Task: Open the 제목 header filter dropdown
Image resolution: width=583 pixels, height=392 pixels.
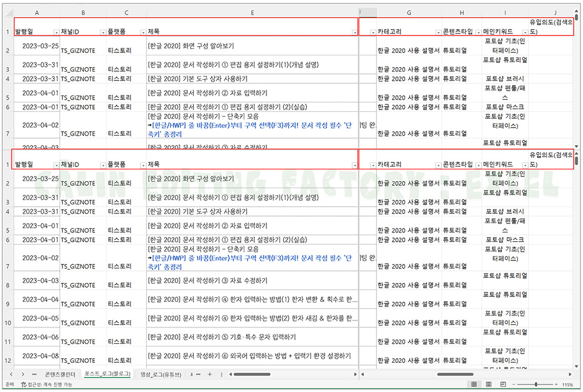Action: (354, 33)
